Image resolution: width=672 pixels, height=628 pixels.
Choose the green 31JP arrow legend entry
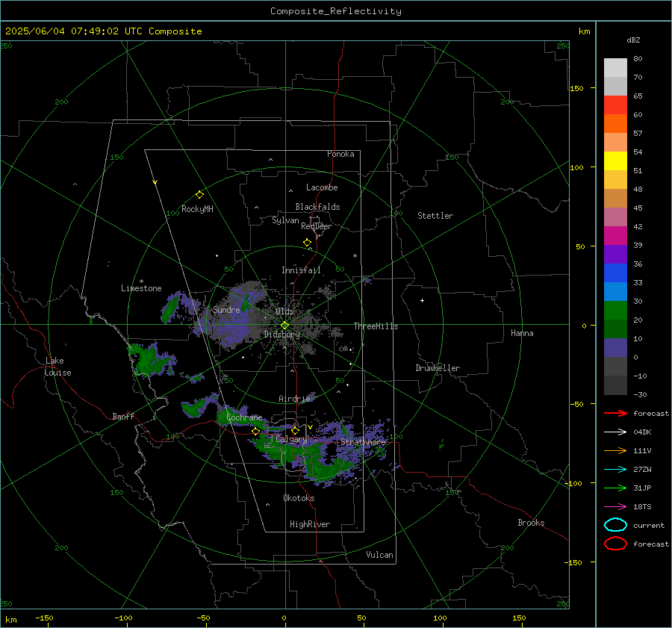click(x=615, y=488)
